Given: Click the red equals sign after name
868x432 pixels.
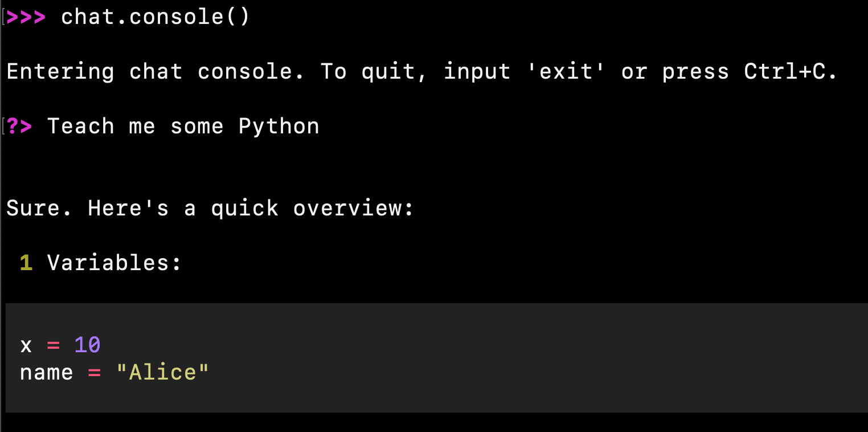Looking at the screenshot, I should pyautogui.click(x=95, y=373).
